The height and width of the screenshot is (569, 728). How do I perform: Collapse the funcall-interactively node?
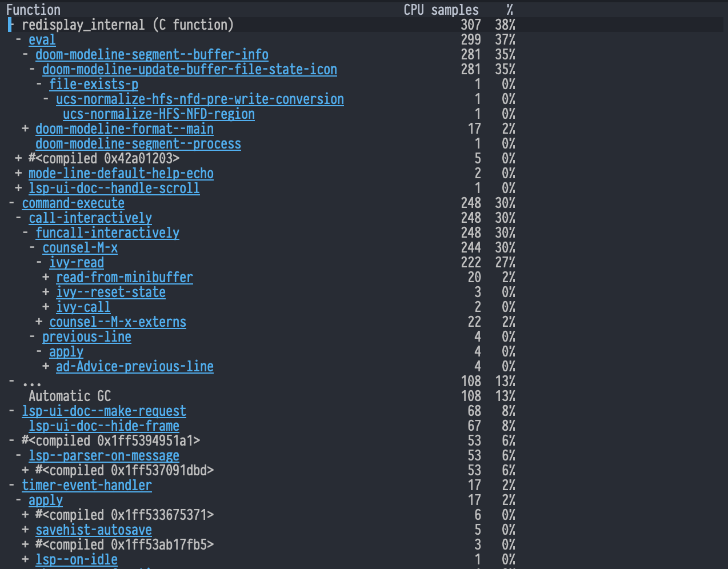(x=25, y=233)
